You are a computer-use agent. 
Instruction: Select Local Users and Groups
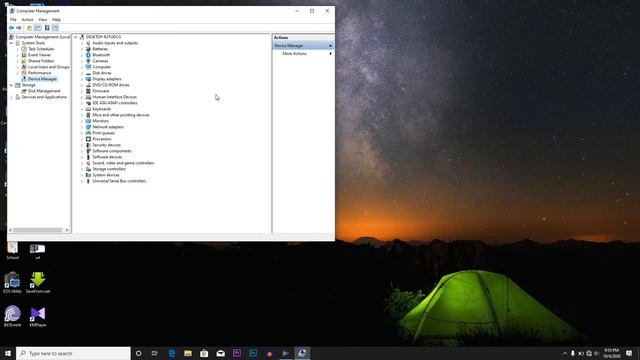48,67
